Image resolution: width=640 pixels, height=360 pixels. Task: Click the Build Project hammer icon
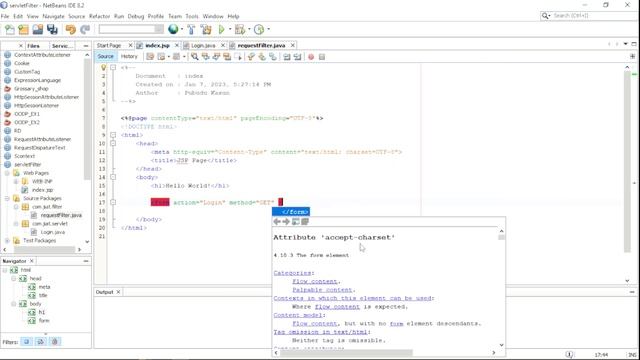[x=191, y=29]
